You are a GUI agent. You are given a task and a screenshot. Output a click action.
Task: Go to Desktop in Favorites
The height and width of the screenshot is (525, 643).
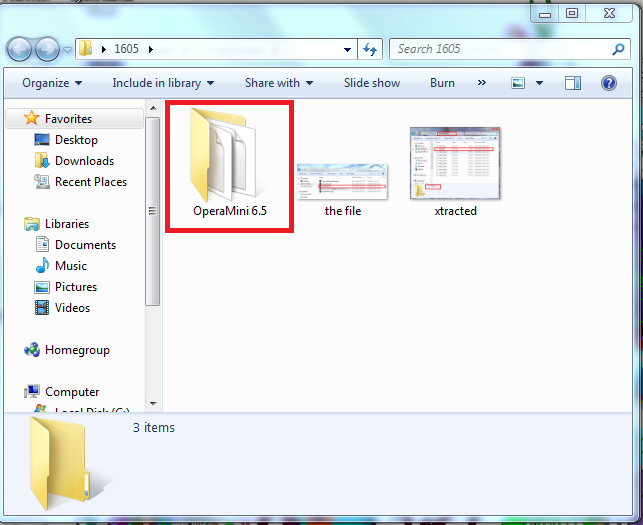(76, 140)
